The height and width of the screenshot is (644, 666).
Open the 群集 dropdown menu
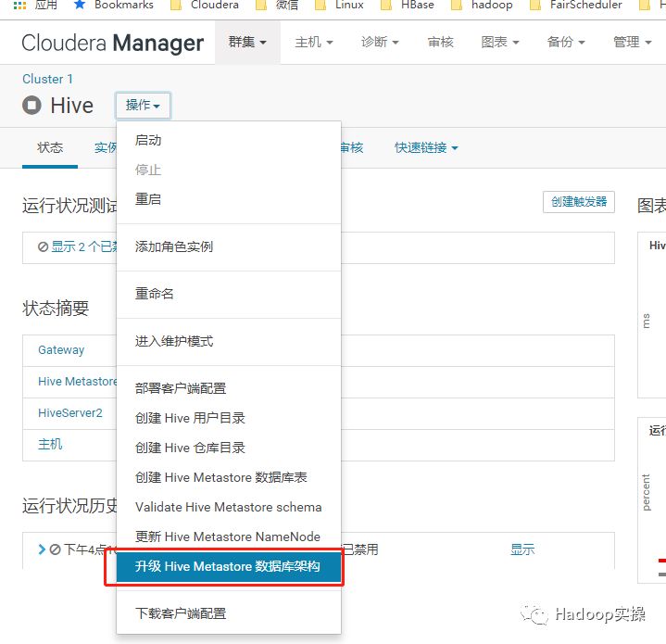tap(247, 42)
